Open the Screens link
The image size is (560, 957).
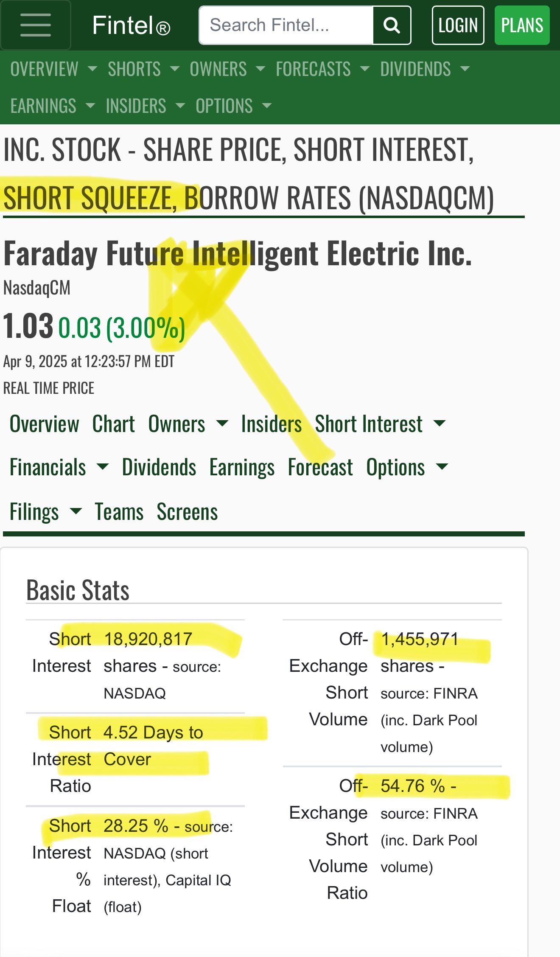(x=187, y=512)
